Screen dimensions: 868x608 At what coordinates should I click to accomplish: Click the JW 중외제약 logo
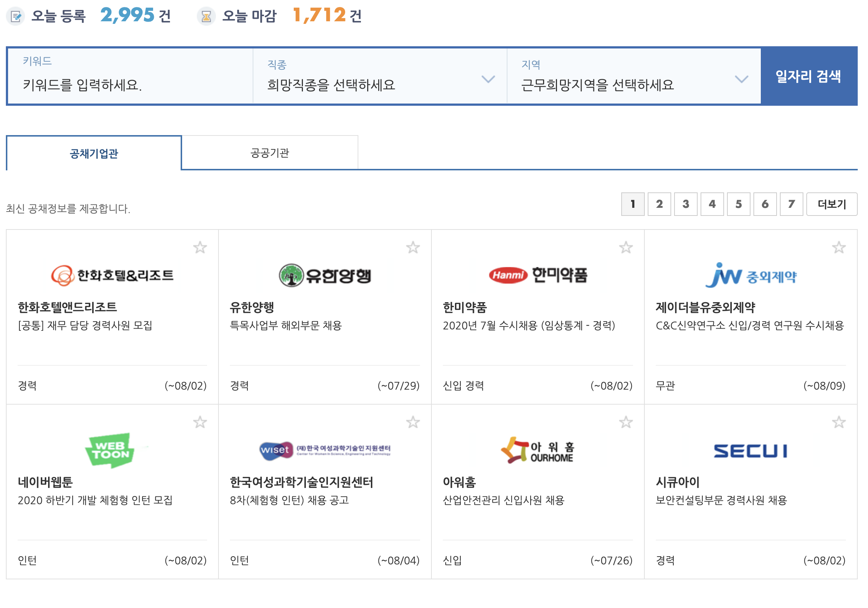(751, 275)
